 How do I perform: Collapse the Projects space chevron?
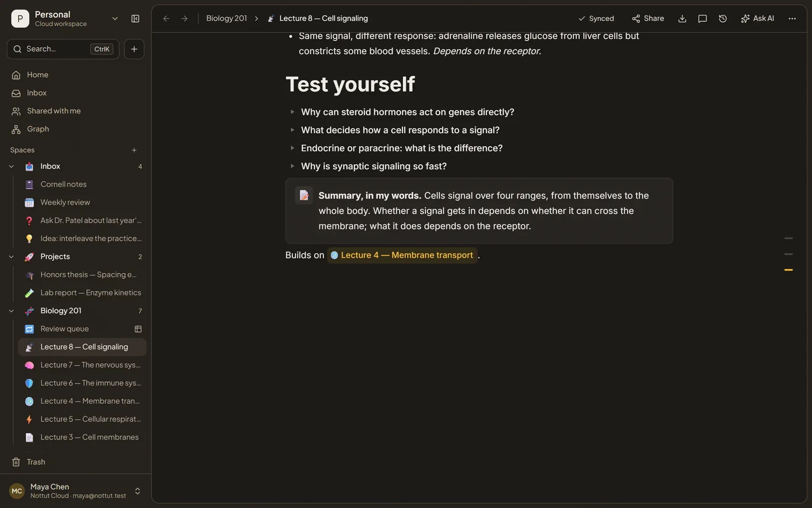click(12, 257)
